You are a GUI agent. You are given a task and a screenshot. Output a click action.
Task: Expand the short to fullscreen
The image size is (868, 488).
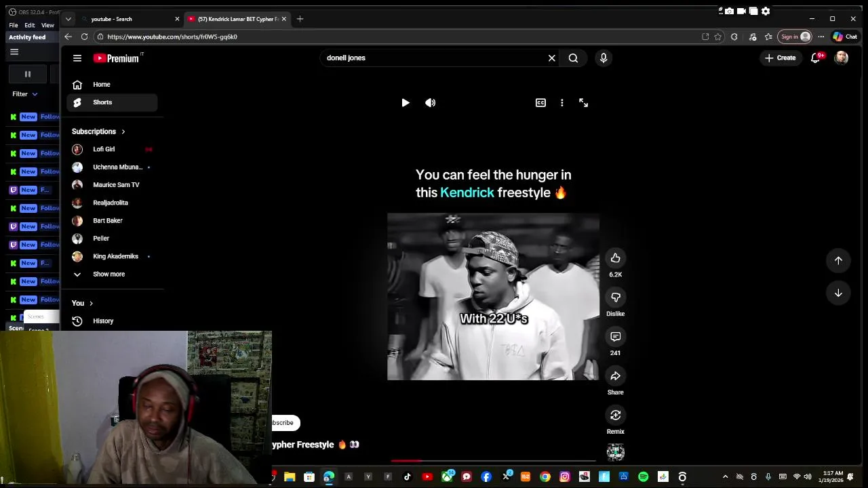[583, 103]
